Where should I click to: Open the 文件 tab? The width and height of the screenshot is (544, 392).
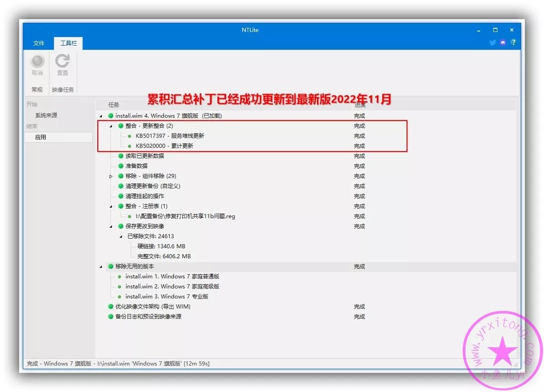pyautogui.click(x=39, y=43)
